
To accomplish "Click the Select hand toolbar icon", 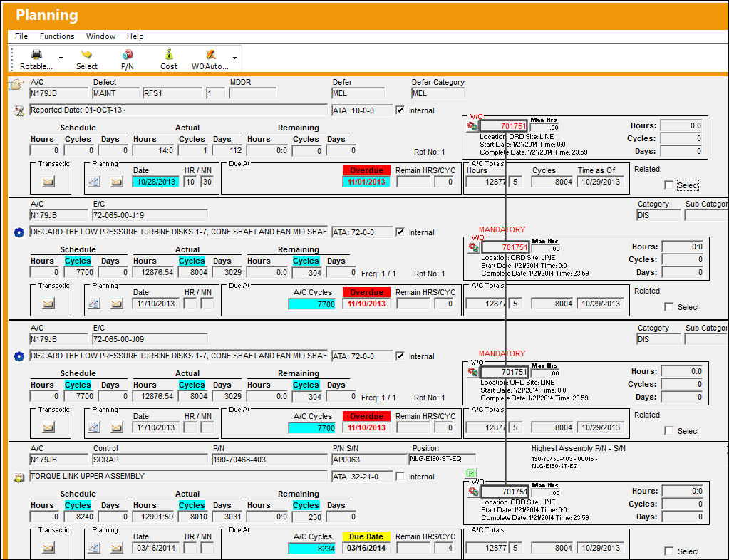I will tap(86, 55).
